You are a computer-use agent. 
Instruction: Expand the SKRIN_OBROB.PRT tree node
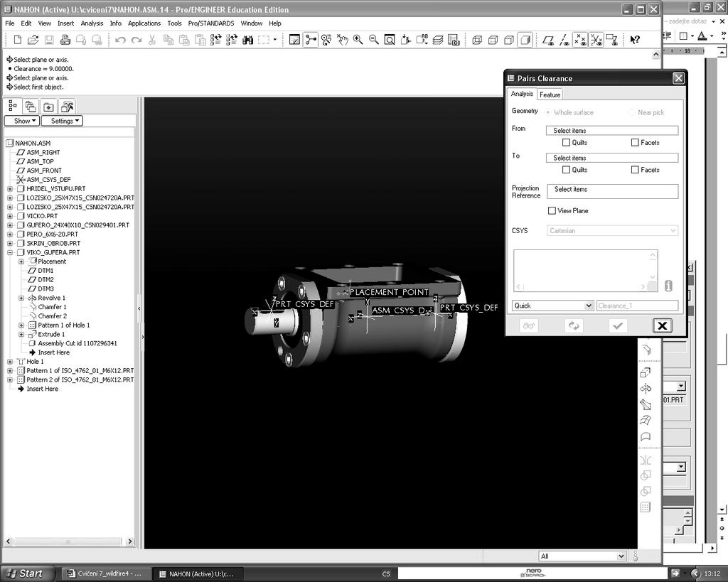click(x=10, y=243)
